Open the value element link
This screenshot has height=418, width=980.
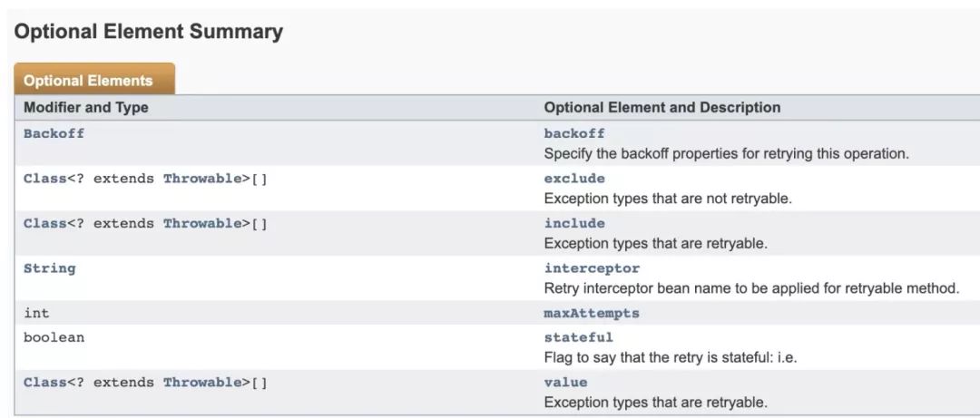coord(565,383)
